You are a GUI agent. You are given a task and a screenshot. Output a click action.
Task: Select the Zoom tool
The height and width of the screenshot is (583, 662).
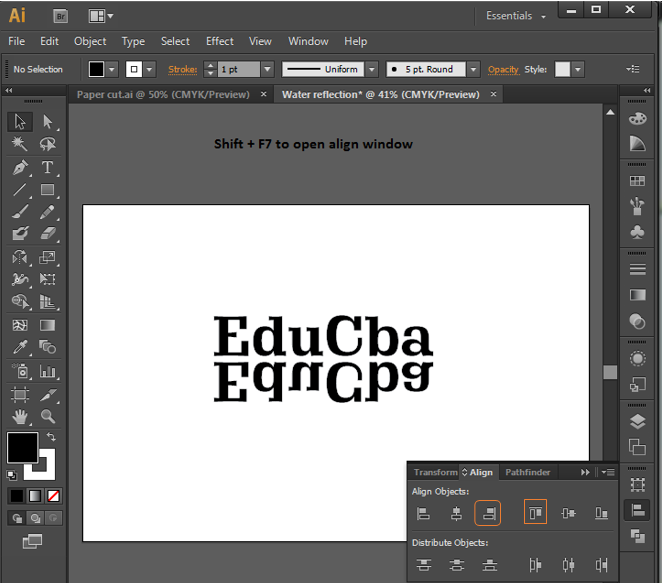click(48, 417)
